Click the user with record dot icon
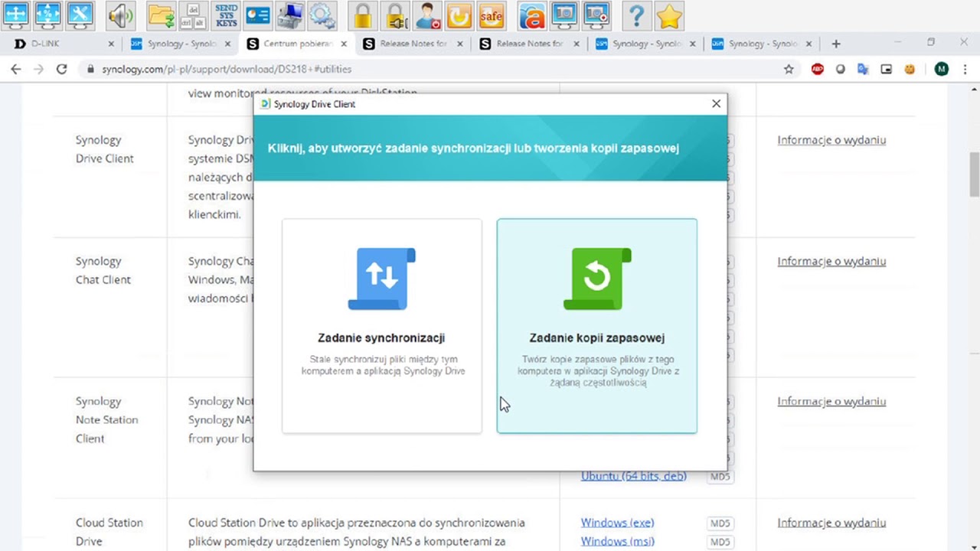 point(427,15)
